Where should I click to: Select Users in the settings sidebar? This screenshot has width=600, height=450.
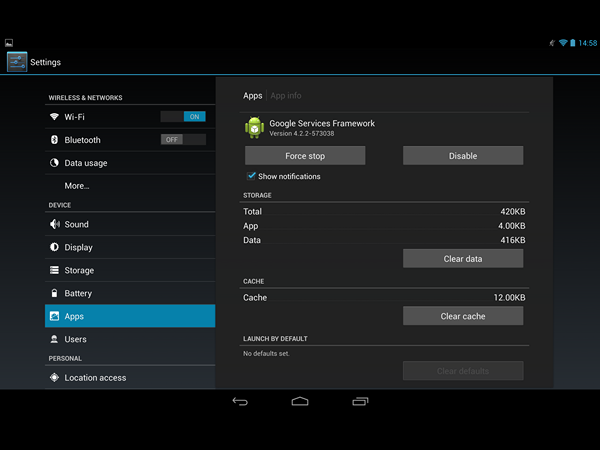tap(75, 340)
